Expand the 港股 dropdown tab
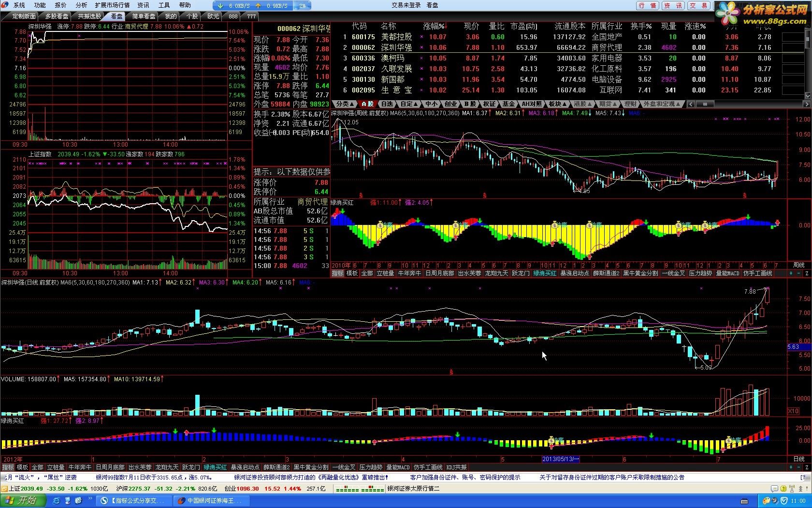 (583, 104)
